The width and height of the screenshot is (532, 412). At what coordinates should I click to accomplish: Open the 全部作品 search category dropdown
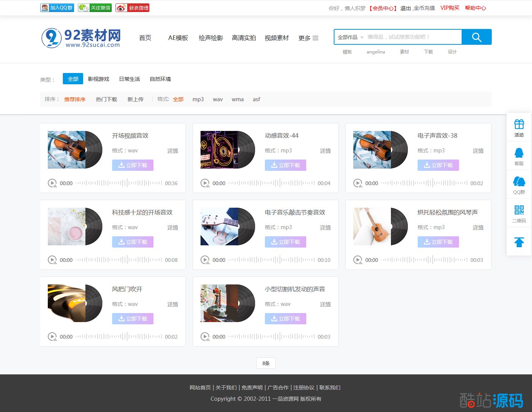[x=350, y=37]
